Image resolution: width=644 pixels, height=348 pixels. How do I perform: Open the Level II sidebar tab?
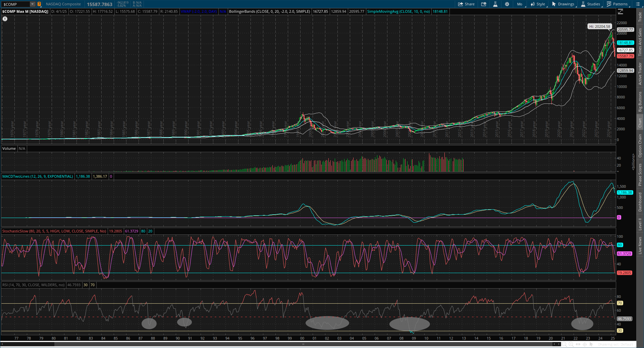point(640,224)
